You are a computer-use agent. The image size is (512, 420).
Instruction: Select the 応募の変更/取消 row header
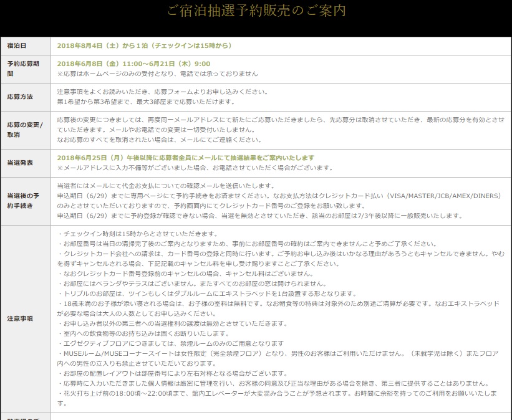point(26,130)
